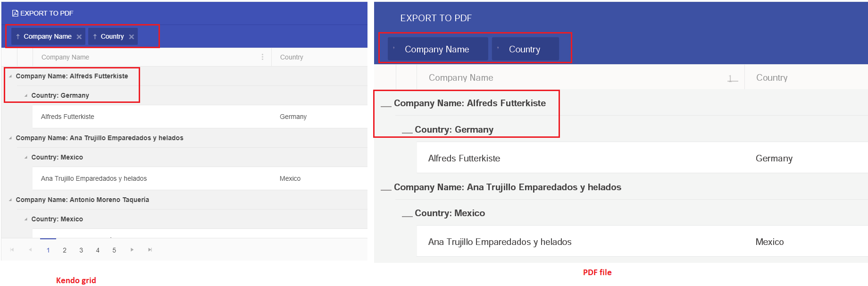The width and height of the screenshot is (868, 286).
Task: Go to the first page using pager arrow
Action: 12,250
